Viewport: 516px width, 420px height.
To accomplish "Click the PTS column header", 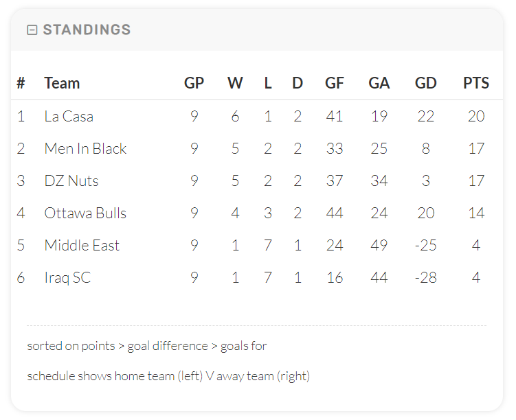I will click(x=476, y=84).
